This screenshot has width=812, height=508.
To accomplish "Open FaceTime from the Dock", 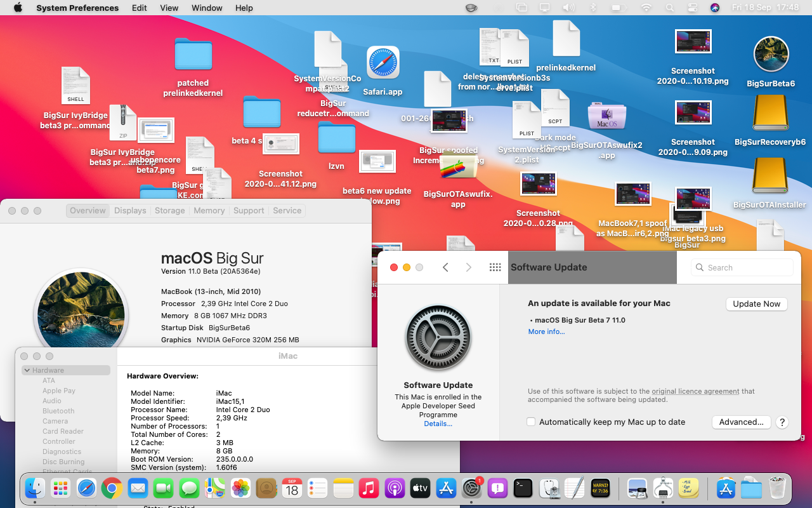I will coord(164,488).
